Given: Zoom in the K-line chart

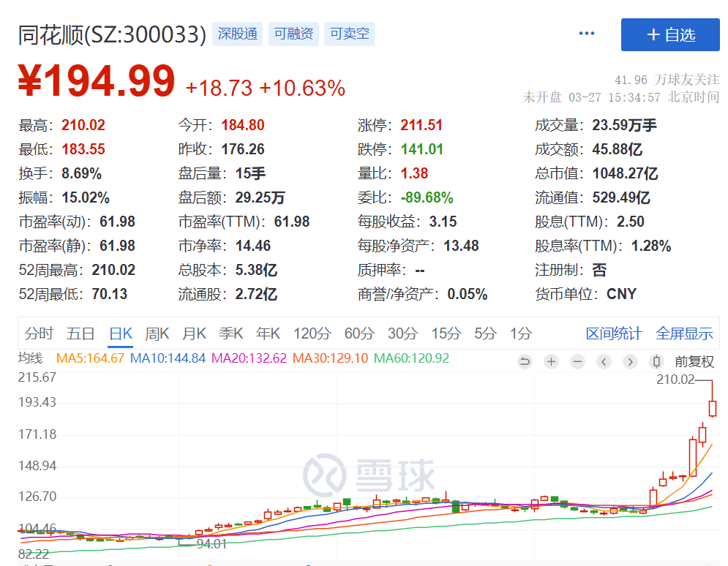Looking at the screenshot, I should 551,361.
